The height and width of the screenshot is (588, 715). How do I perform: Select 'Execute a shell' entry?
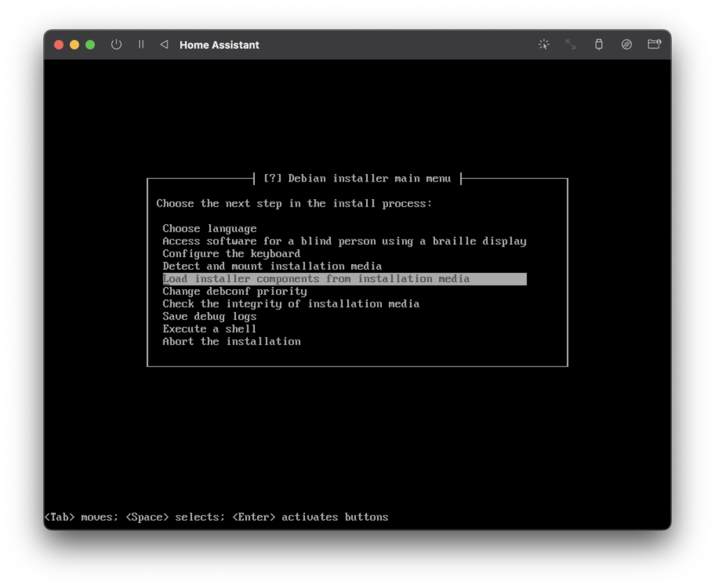point(209,329)
